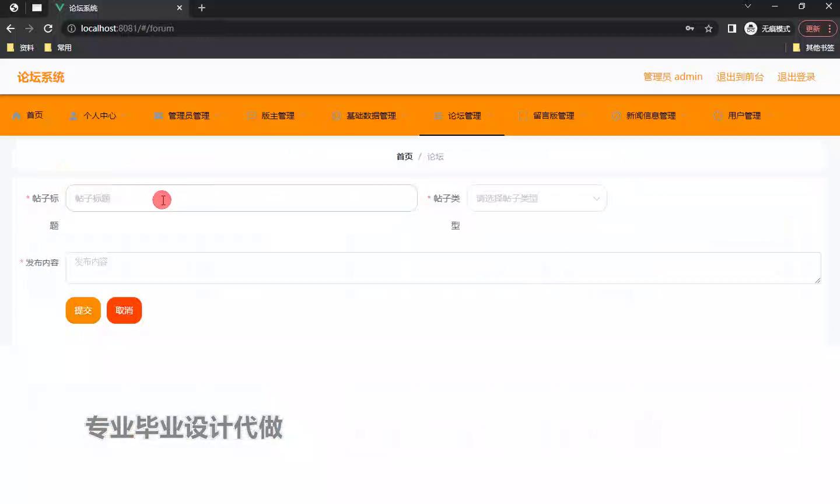The width and height of the screenshot is (840, 504).
Task: Open the 帖子类型 dropdown
Action: coord(537,198)
